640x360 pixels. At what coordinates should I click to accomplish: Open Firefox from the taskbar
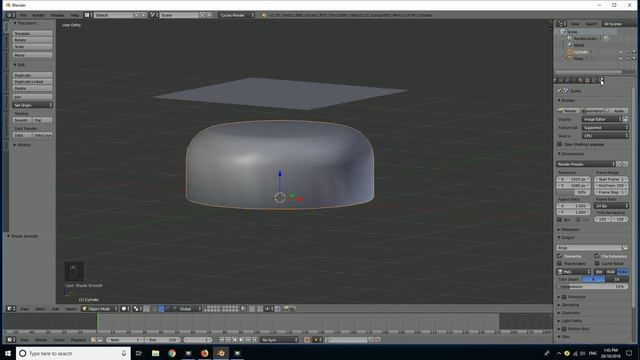[204, 353]
